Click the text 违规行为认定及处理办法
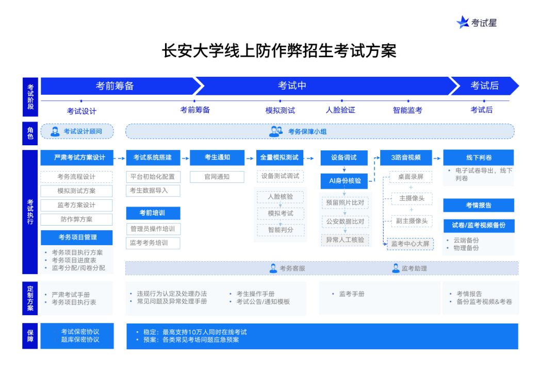Image resolution: width=557 pixels, height=392 pixels. [x=172, y=294]
